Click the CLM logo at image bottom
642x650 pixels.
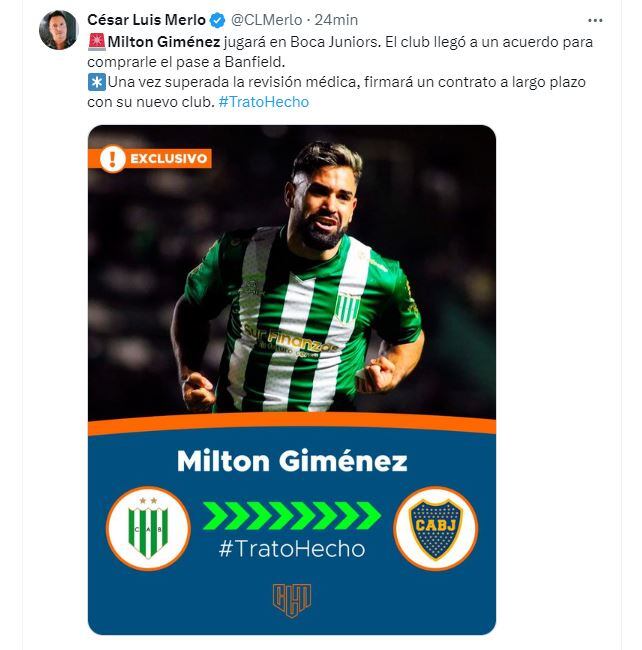292,601
